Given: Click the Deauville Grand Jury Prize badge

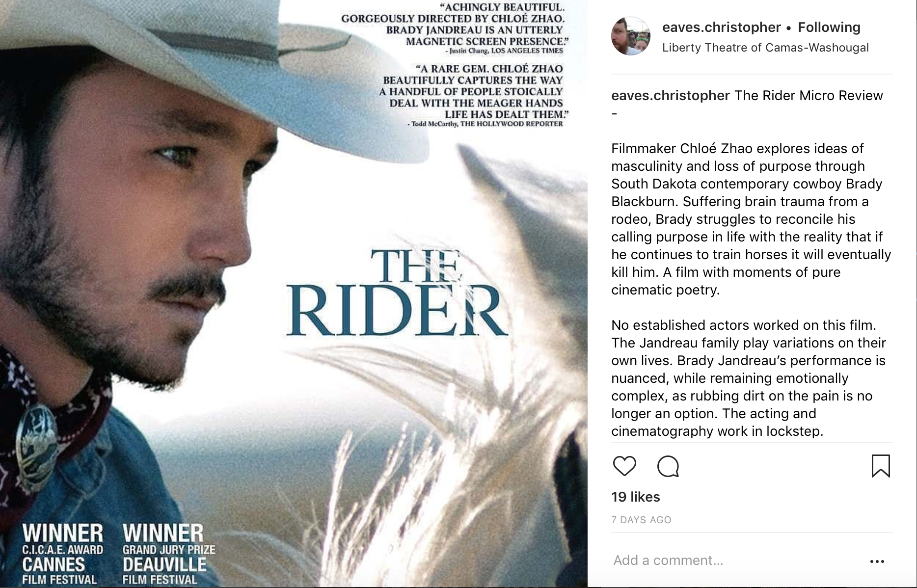Looking at the screenshot, I should click(168, 554).
